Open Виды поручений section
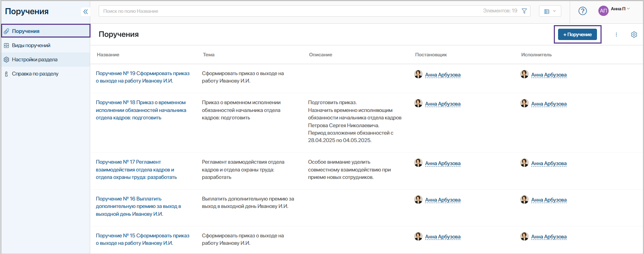Image resolution: width=644 pixels, height=254 pixels. [31, 45]
